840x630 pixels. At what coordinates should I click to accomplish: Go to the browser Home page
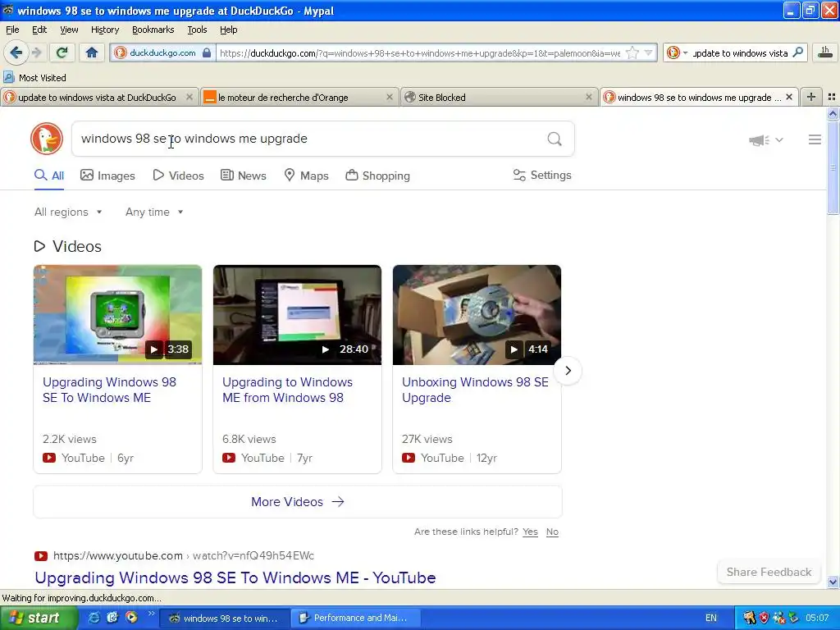click(x=92, y=52)
